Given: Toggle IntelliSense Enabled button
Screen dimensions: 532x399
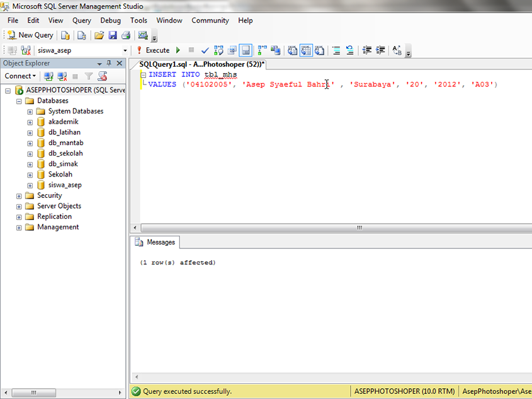Looking at the screenshot, I should point(246,50).
